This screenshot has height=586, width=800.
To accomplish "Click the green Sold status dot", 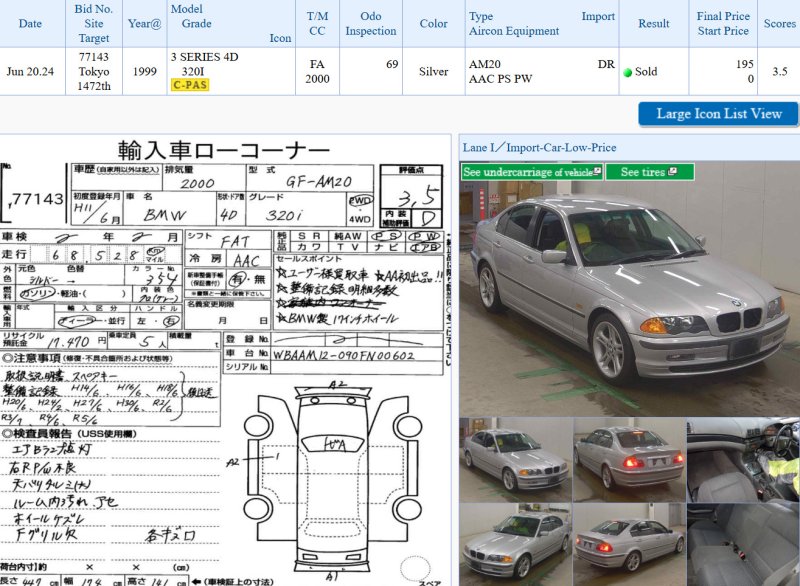I will (628, 72).
